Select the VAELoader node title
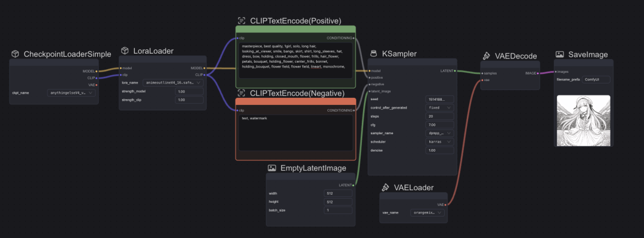Image resolution: width=644 pixels, height=238 pixels. (x=414, y=188)
